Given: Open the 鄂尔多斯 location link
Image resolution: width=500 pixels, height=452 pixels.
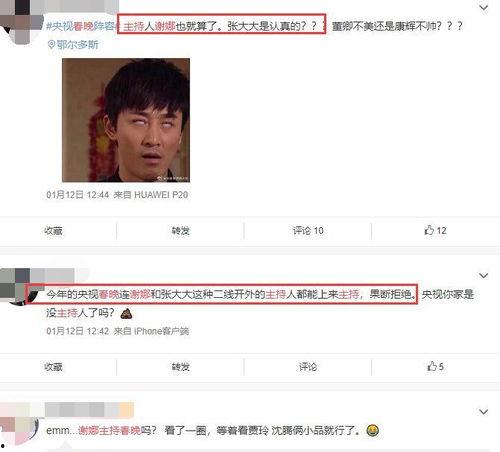Looking at the screenshot, I should point(77,45).
